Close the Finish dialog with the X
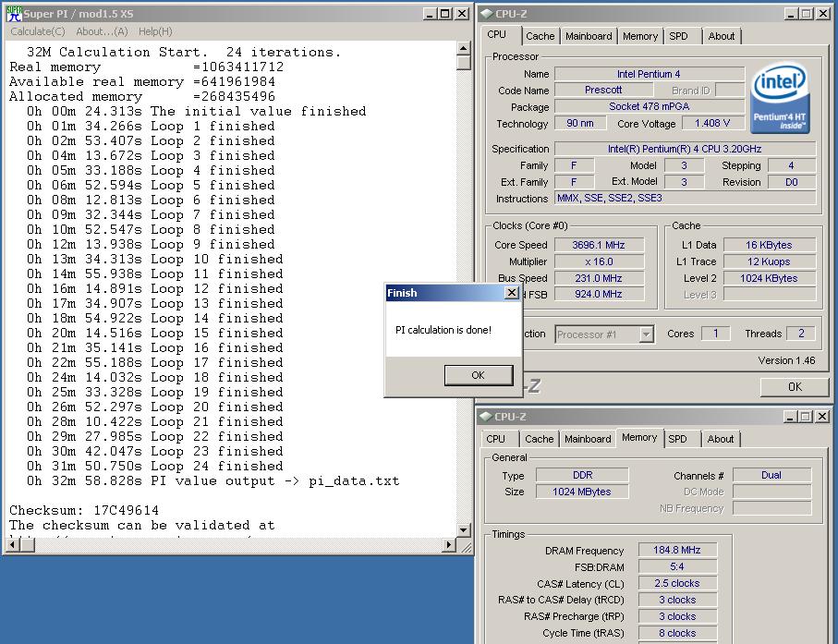The image size is (838, 644). pyautogui.click(x=512, y=292)
